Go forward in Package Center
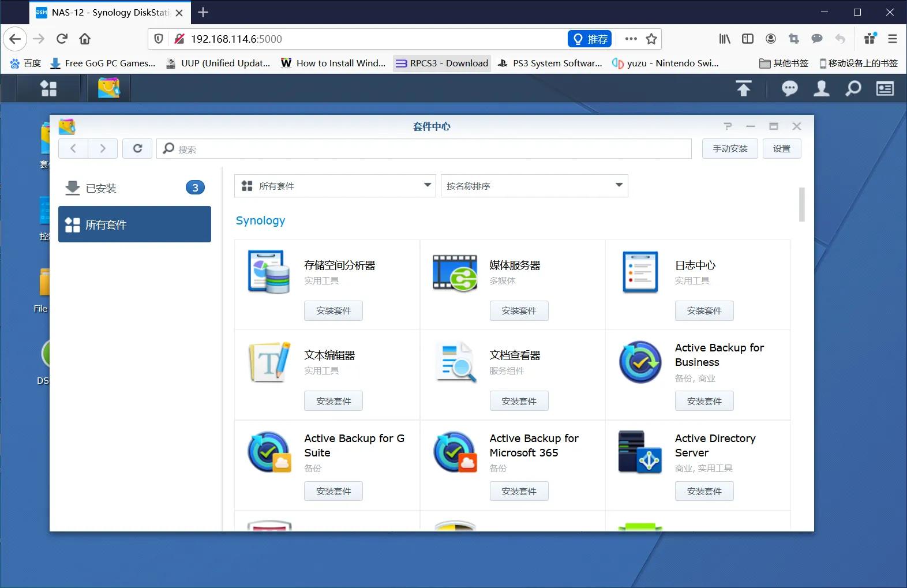Image resolution: width=907 pixels, height=588 pixels. pos(103,148)
